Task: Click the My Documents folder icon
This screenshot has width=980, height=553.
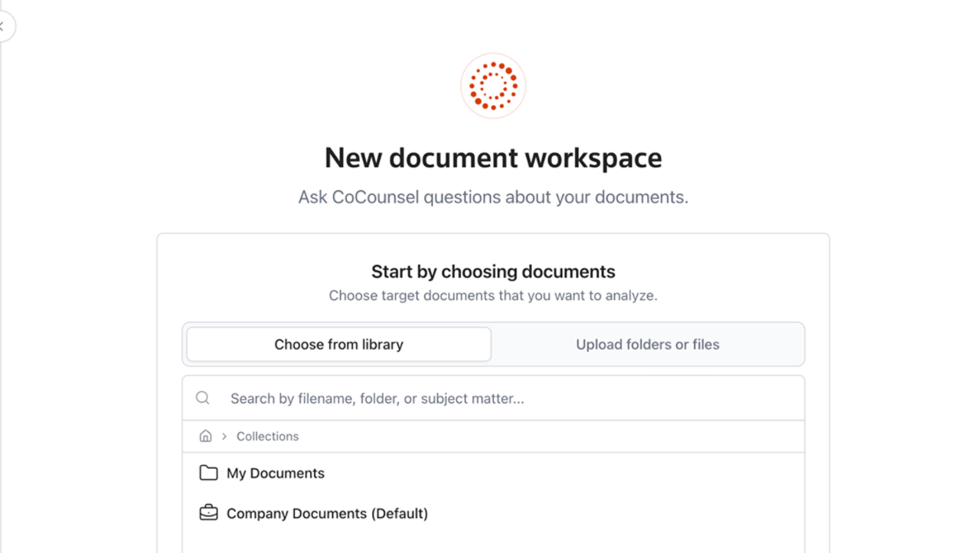Action: tap(208, 473)
